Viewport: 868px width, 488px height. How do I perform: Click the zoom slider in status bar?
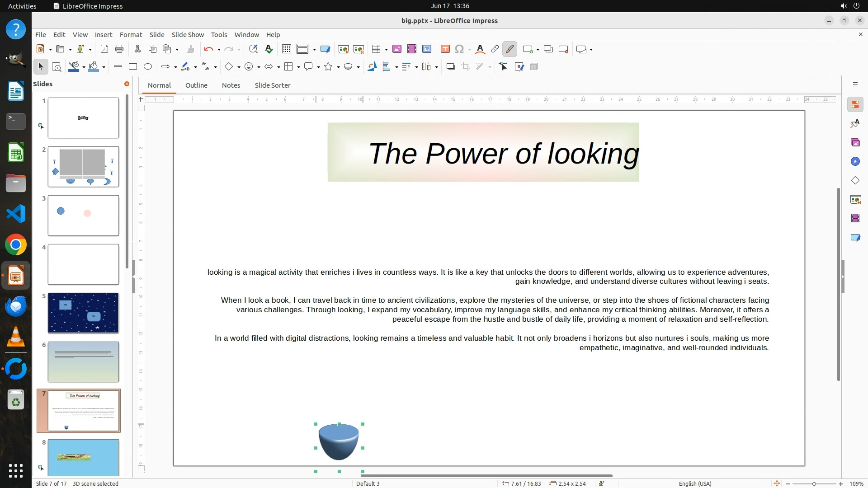click(x=814, y=484)
